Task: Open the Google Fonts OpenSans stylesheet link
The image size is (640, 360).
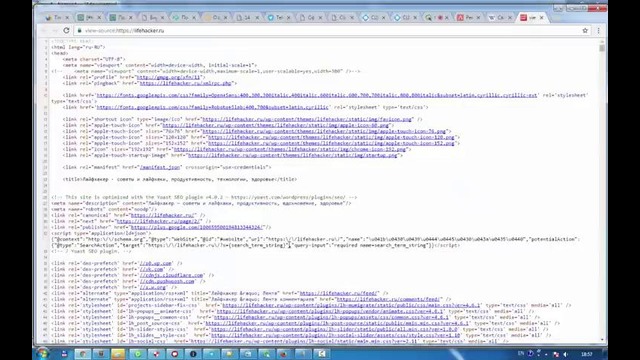Action: (x=317, y=95)
